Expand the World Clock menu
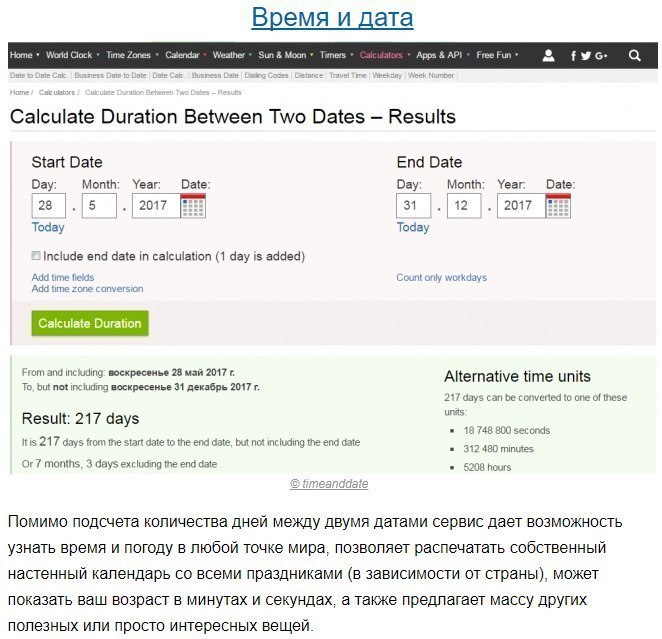 (69, 55)
